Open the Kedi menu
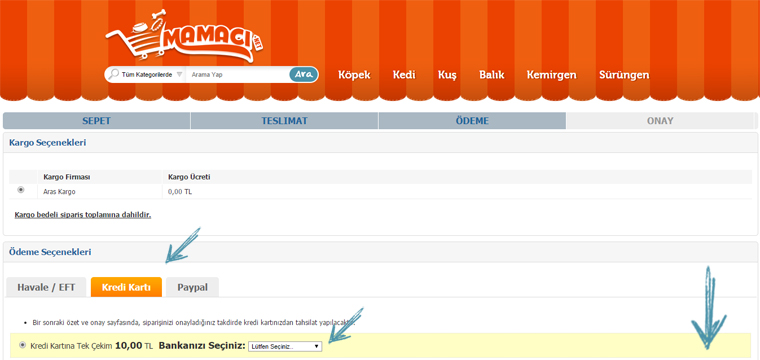Image resolution: width=760 pixels, height=360 pixels. click(x=404, y=75)
